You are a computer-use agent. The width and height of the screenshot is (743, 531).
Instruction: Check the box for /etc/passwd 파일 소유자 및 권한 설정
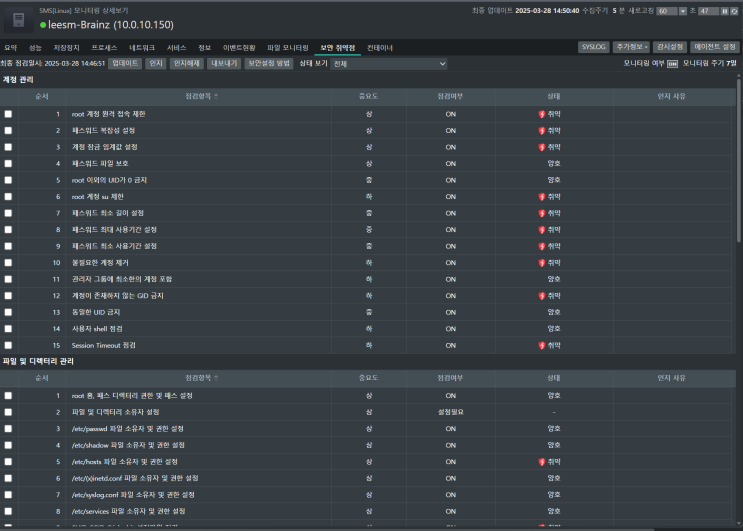pyautogui.click(x=8, y=429)
